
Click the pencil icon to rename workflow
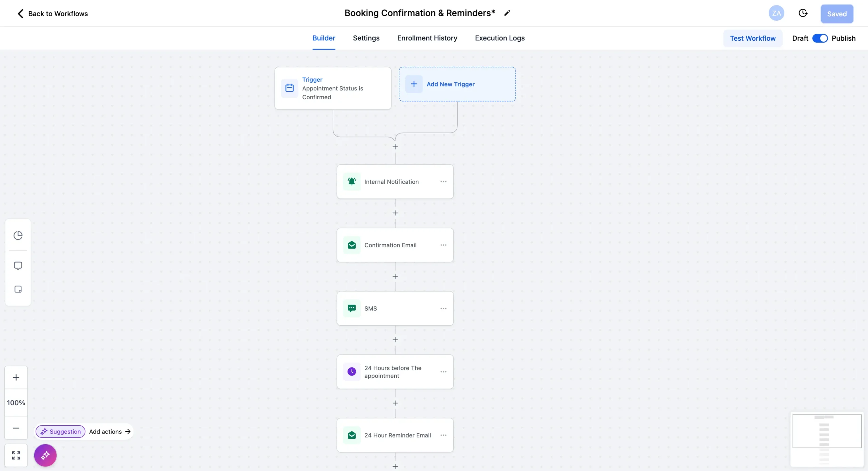tap(507, 13)
